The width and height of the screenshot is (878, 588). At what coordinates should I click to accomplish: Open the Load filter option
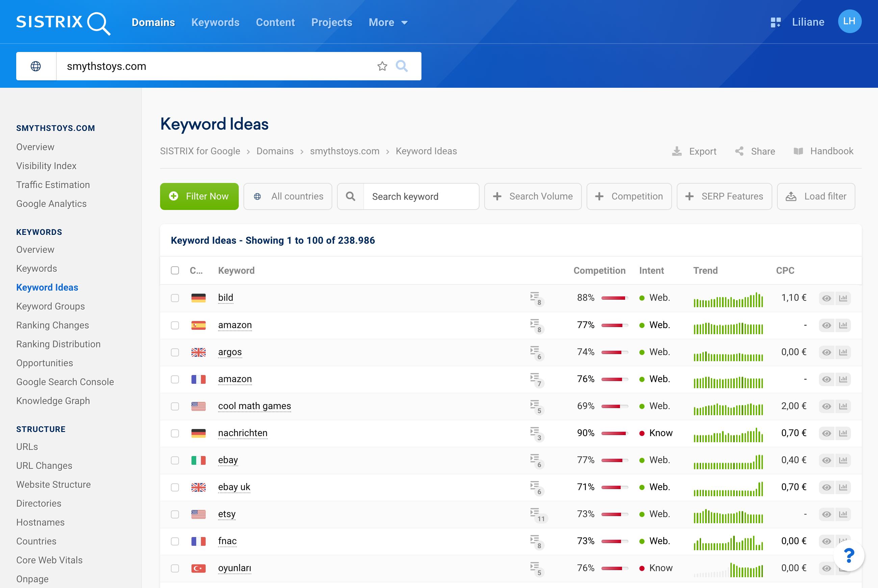pos(816,196)
